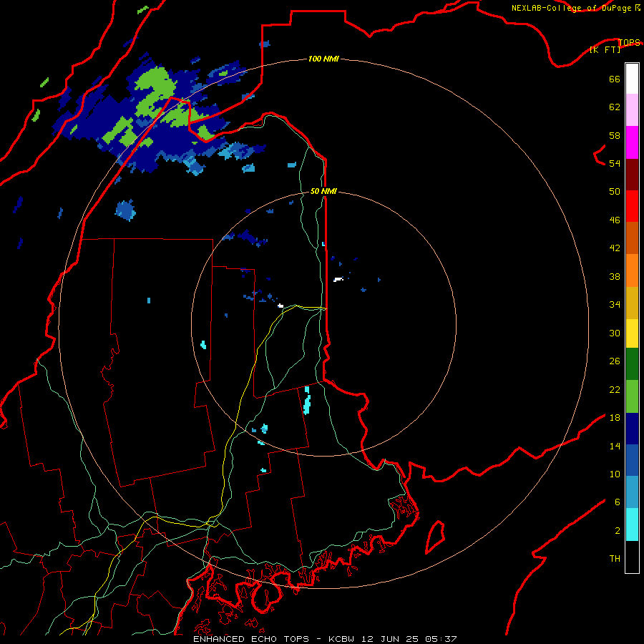This screenshot has width=644, height=644.
Task: Click the K FT units label
Action: point(605,49)
